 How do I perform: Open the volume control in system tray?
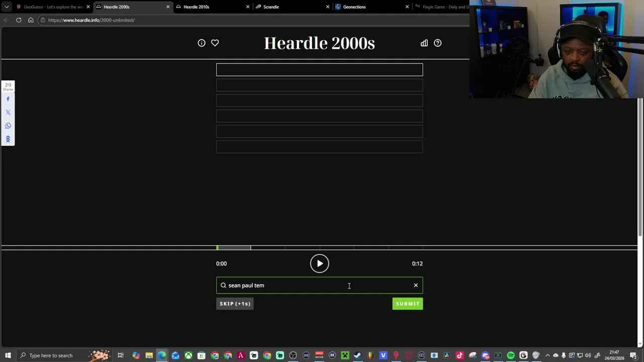[x=588, y=355]
